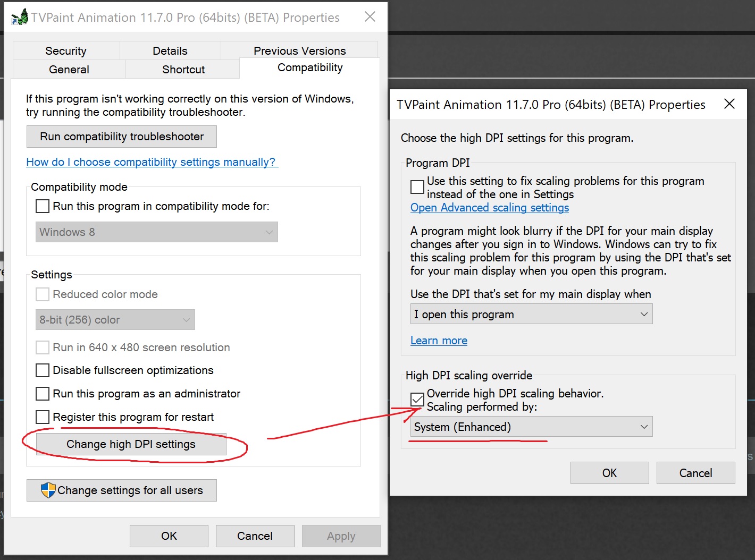
Task: Uncheck Override high DPI scaling behavior
Action: 417,399
